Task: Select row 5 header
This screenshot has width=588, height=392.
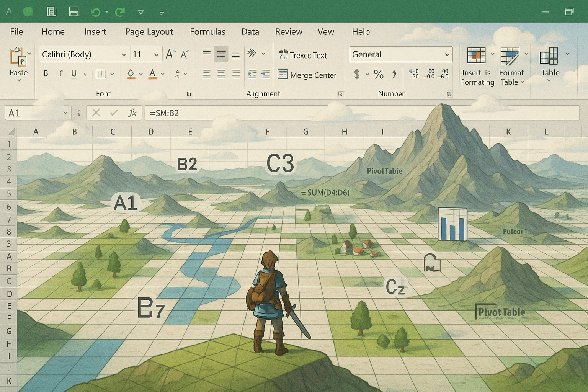Action: pyautogui.click(x=8, y=194)
